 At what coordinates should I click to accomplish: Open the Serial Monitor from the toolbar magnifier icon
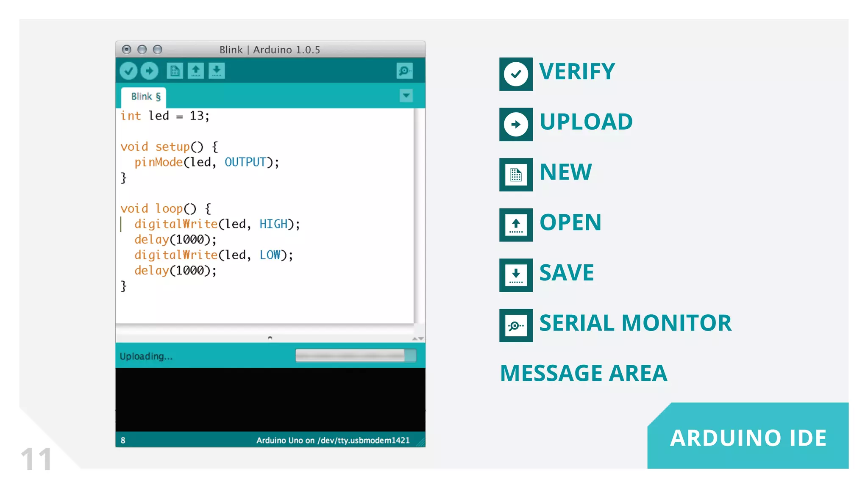(x=405, y=71)
